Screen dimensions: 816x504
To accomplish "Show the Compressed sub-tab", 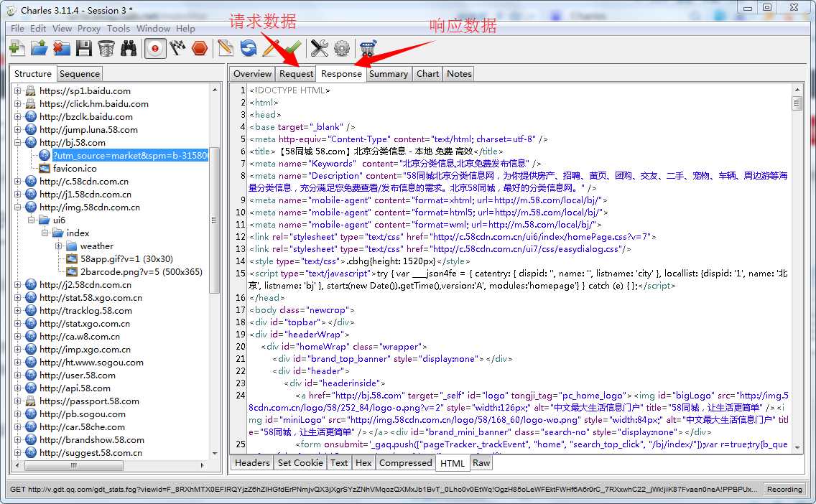I will (x=405, y=463).
